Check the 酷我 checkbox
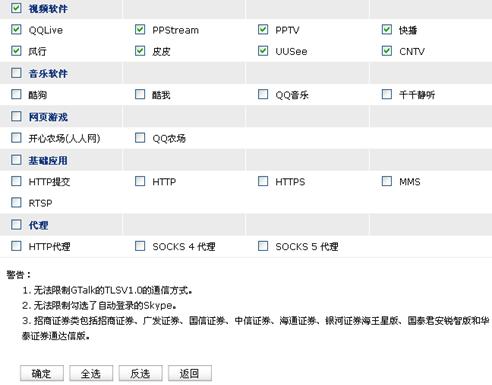Image resolution: width=492 pixels, height=385 pixels. click(x=140, y=94)
